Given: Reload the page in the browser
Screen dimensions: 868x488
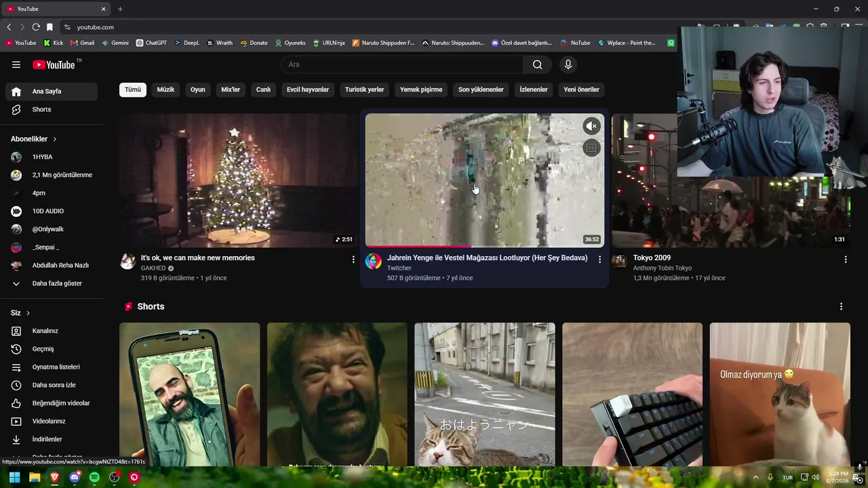Looking at the screenshot, I should tap(36, 27).
